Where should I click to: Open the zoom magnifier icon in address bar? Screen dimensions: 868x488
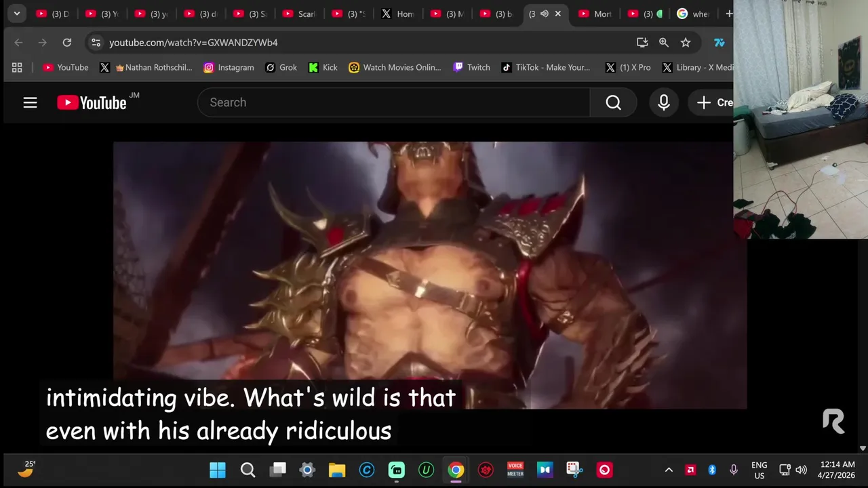point(664,43)
